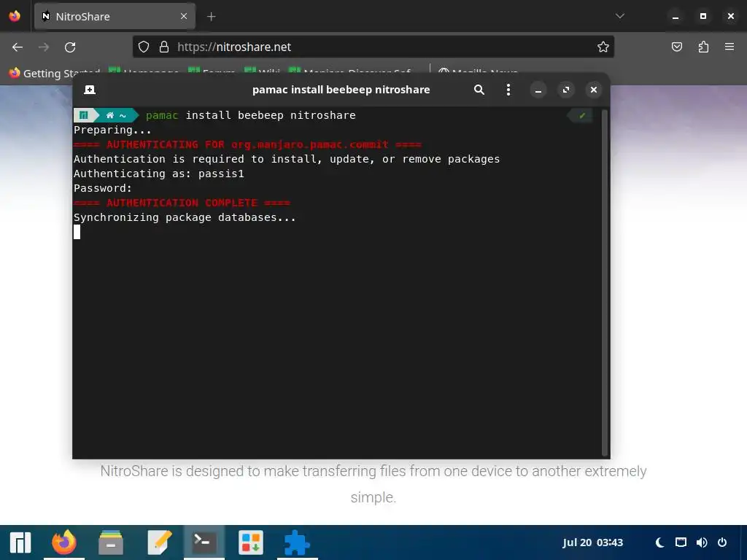Click the terminal prompt home segment
Image resolution: width=747 pixels, height=560 pixels.
pyautogui.click(x=116, y=115)
